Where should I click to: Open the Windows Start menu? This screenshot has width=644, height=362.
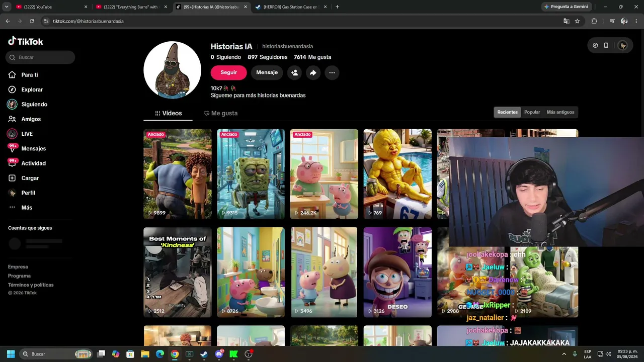pos(11,354)
